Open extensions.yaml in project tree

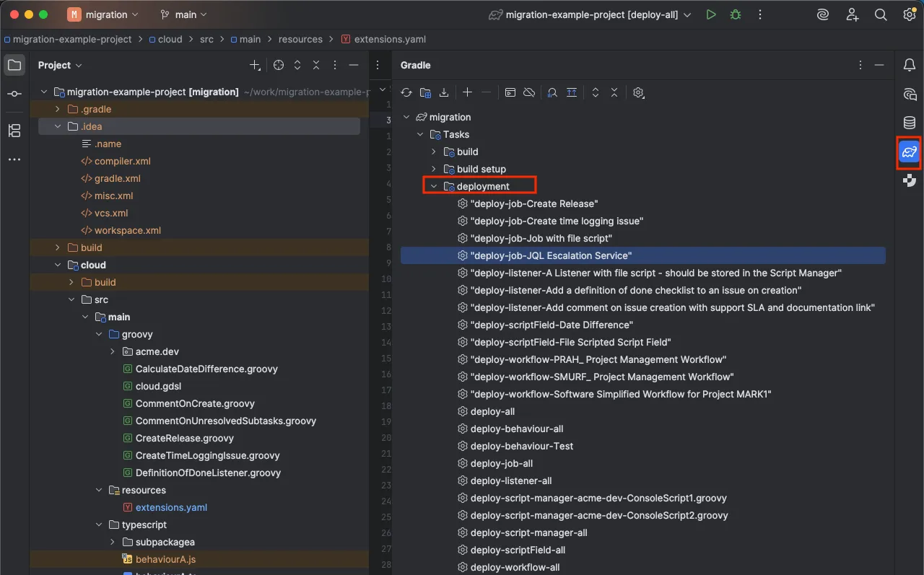171,507
